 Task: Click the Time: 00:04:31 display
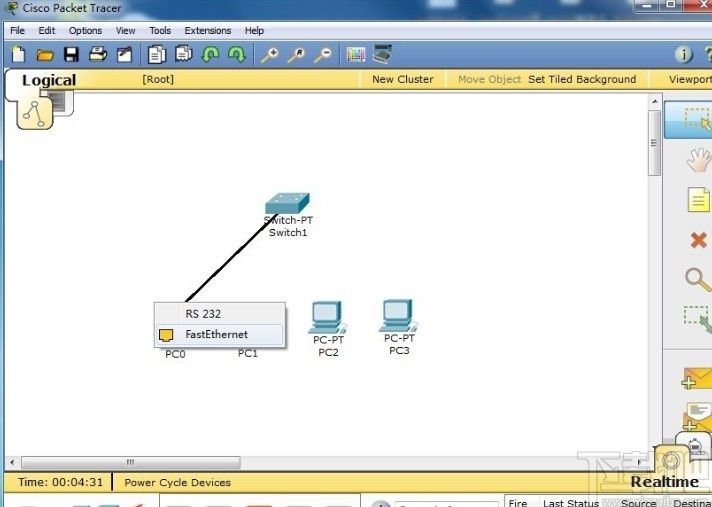60,482
